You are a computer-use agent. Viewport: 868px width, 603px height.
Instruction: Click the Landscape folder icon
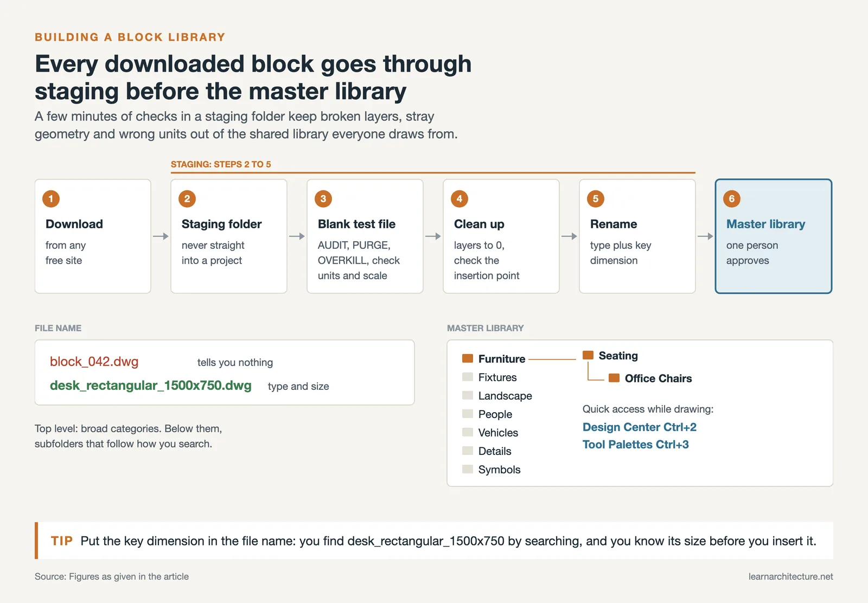click(x=468, y=395)
